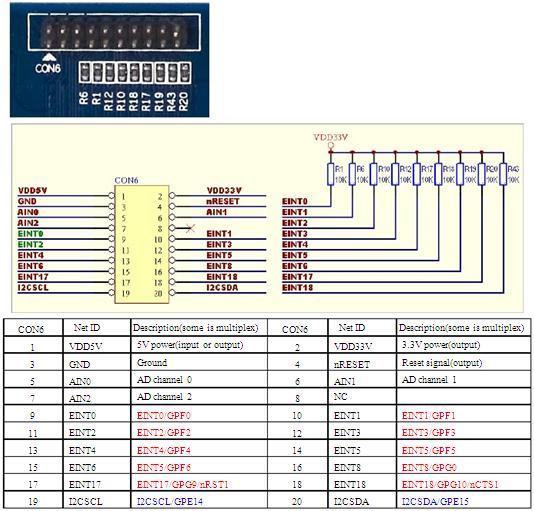Click the red 'EINT0/GPF0' description
This screenshot has width=534, height=511.
[x=164, y=415]
